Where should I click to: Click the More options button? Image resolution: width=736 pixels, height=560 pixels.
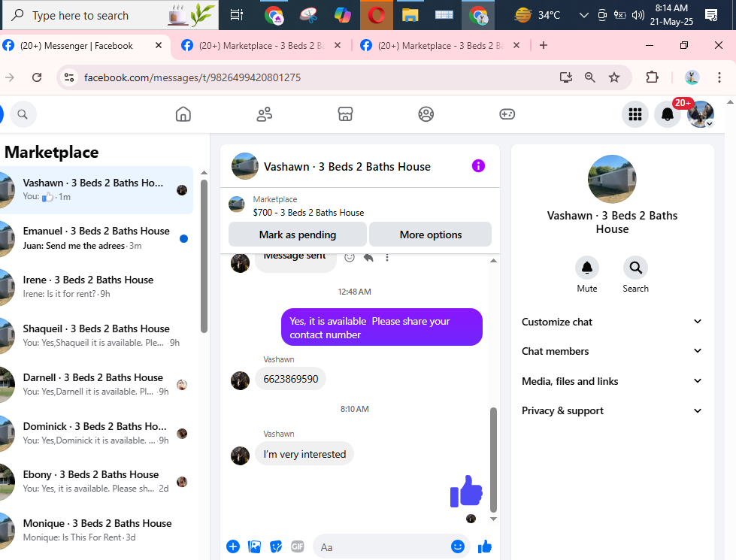click(x=431, y=235)
